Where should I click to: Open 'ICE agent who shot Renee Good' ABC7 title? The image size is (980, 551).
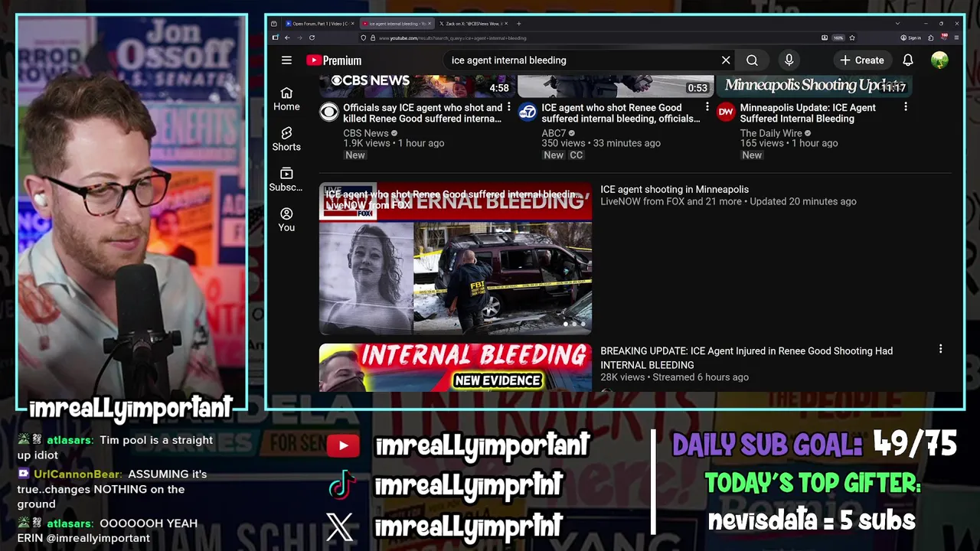click(x=621, y=113)
